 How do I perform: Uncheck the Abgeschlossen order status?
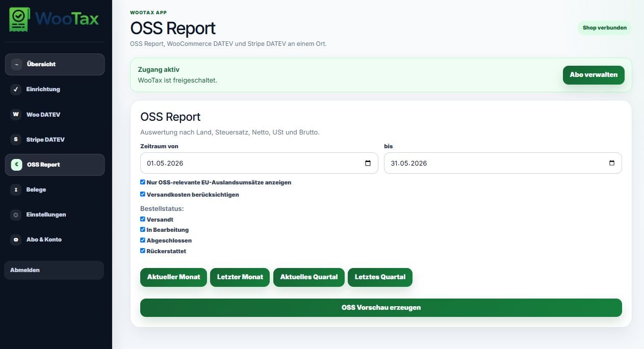coord(143,240)
